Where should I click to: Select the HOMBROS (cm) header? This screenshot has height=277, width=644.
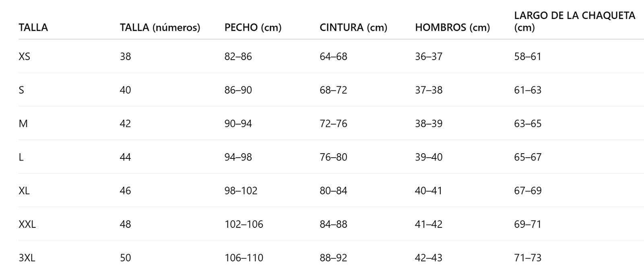452,27
